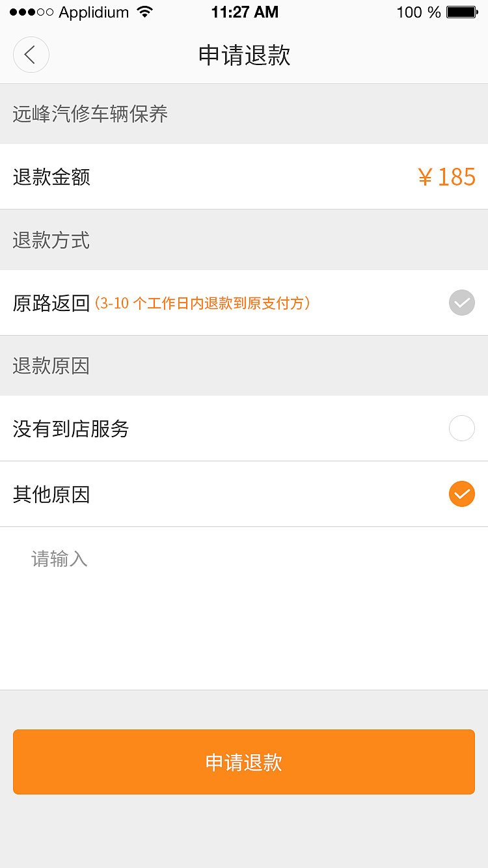Tap the 退款方式 section header

(51, 240)
